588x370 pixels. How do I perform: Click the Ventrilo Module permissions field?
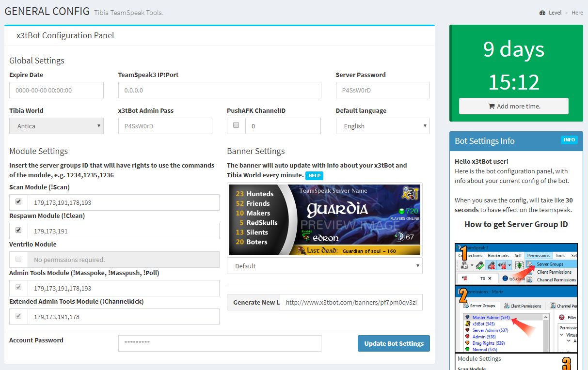click(x=124, y=260)
